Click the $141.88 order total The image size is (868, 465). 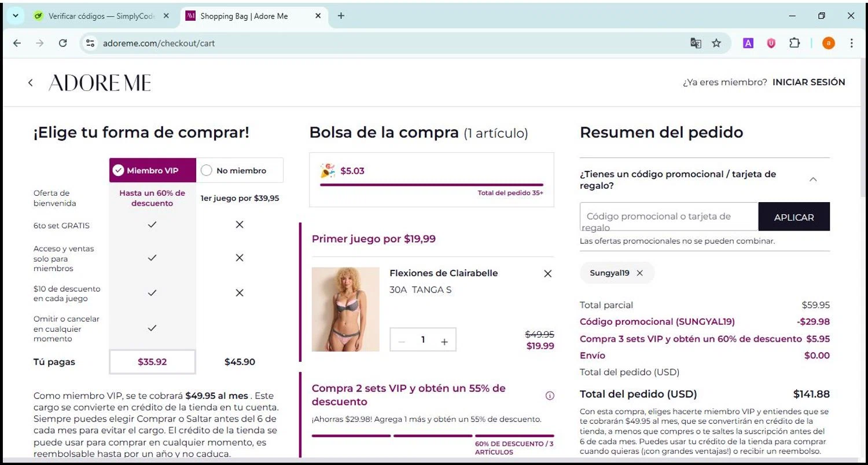(811, 394)
